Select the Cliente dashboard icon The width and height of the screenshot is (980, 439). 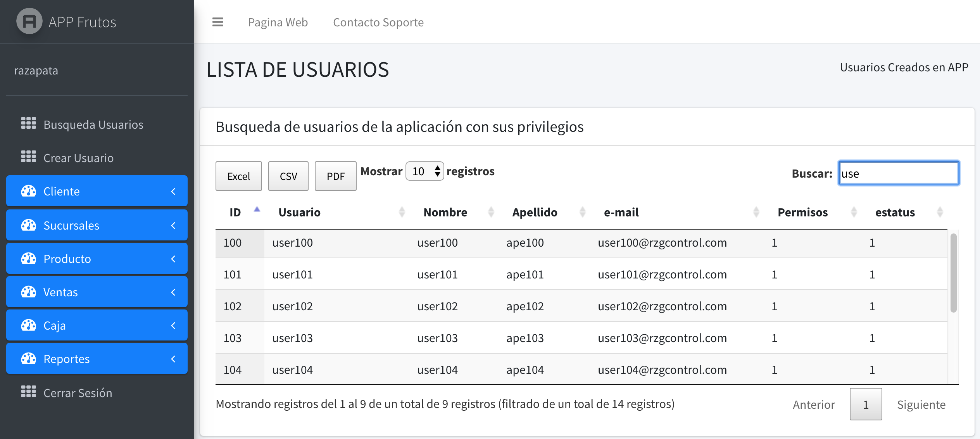pos(29,191)
